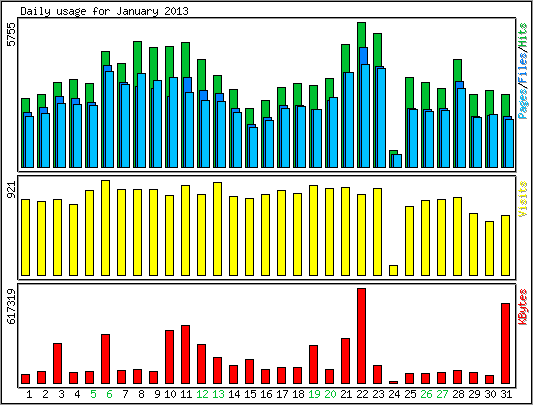Click the Pages/Files/Hits legend label
The image size is (533, 405).
coord(523,71)
